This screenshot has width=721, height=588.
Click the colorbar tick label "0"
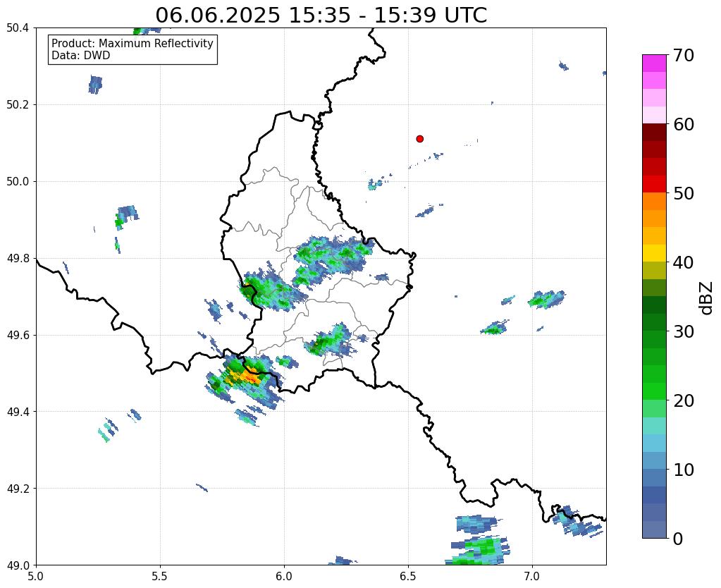click(678, 539)
